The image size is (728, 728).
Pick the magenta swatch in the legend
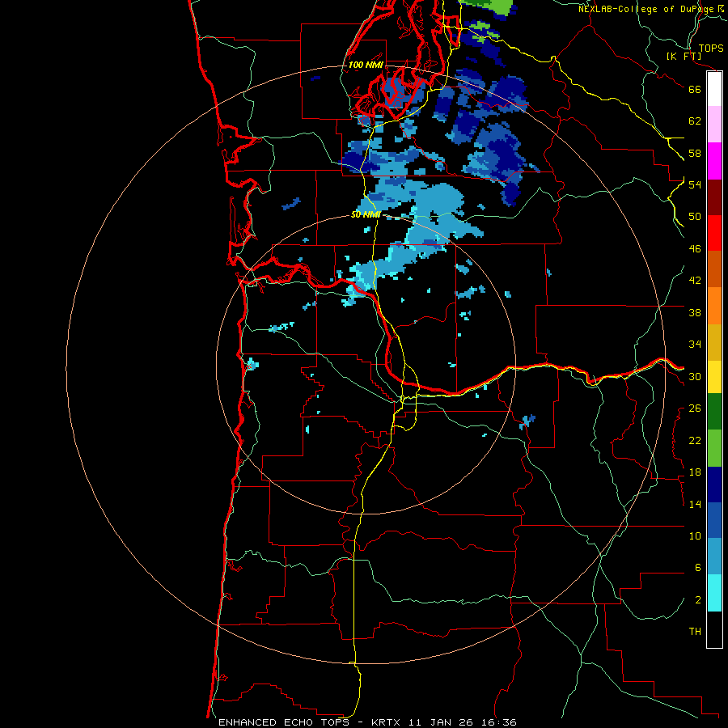[x=714, y=161]
